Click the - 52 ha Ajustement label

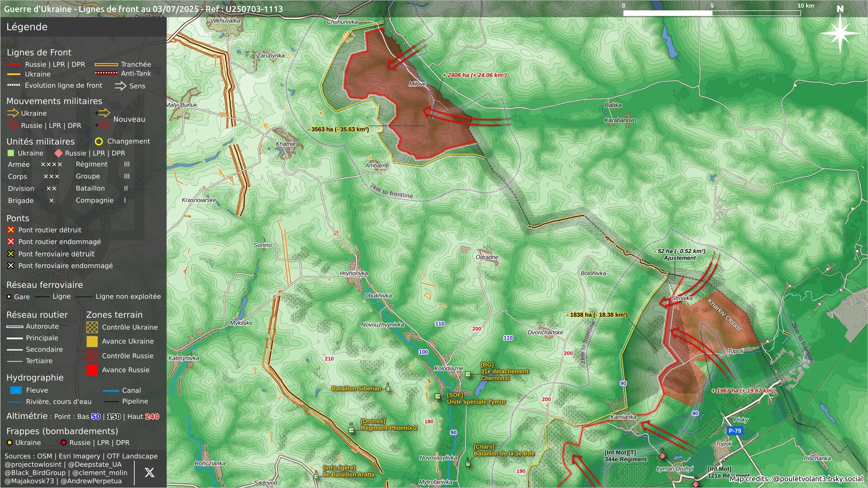(x=679, y=254)
